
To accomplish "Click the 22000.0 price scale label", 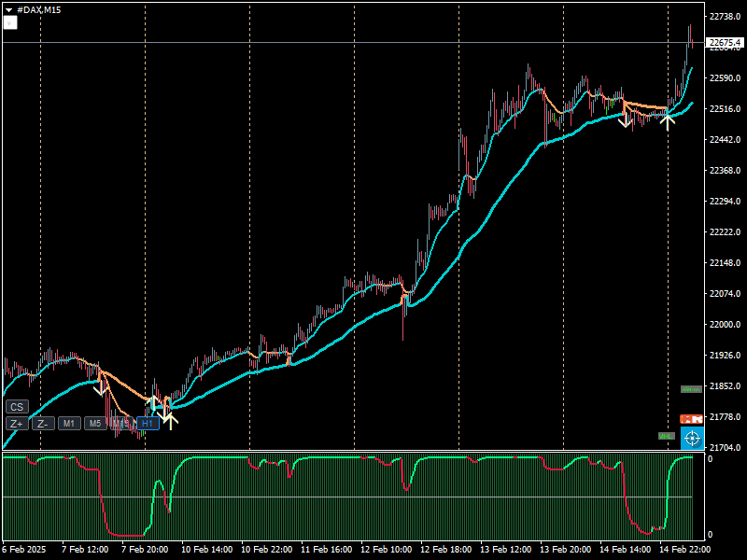I will point(726,324).
